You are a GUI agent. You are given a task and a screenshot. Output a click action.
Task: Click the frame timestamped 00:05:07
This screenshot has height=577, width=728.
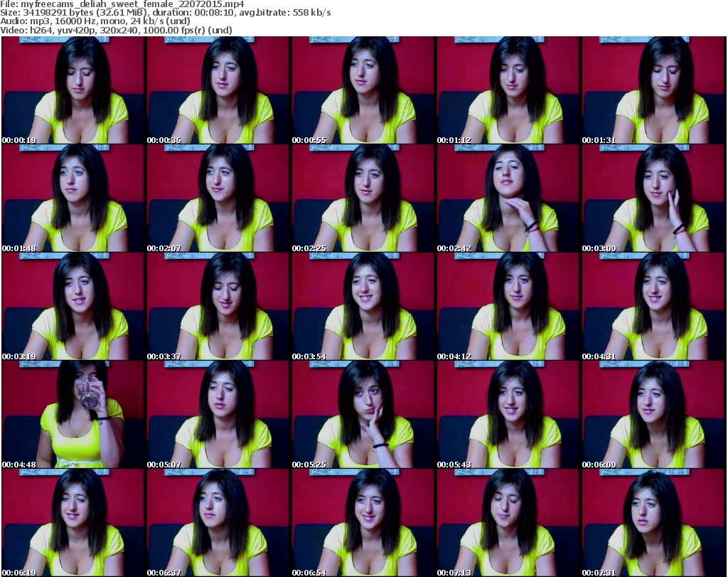click(x=218, y=415)
